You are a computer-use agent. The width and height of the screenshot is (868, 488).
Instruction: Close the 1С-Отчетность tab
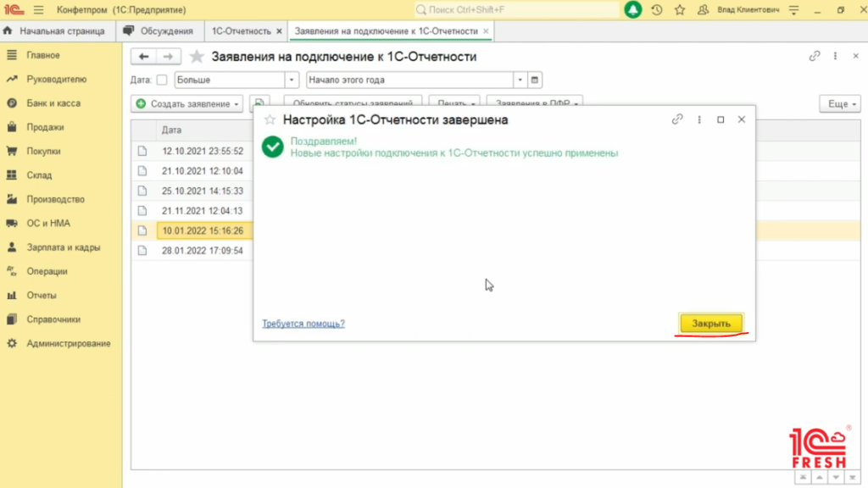279,31
